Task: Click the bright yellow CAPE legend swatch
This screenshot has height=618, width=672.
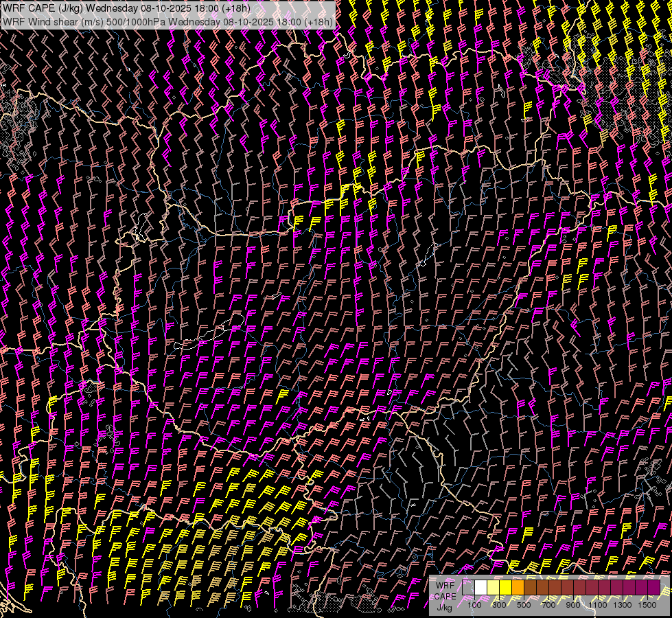Action: 505,588
